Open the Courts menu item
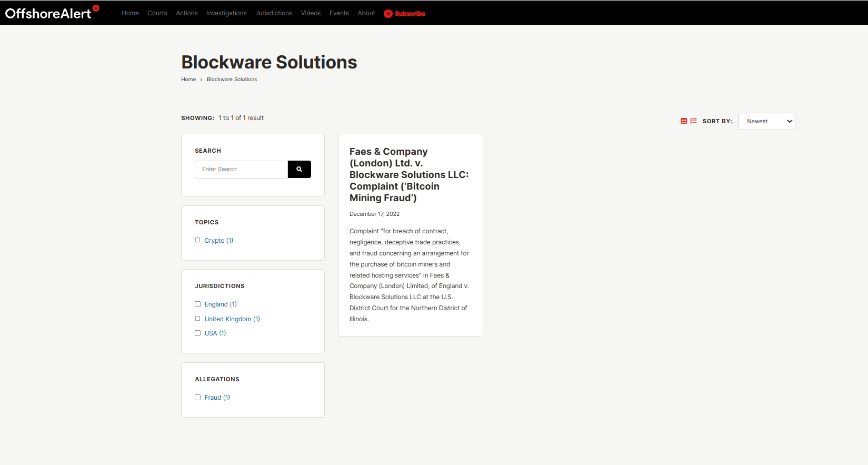Viewport: 868px width, 465px height. pyautogui.click(x=157, y=13)
